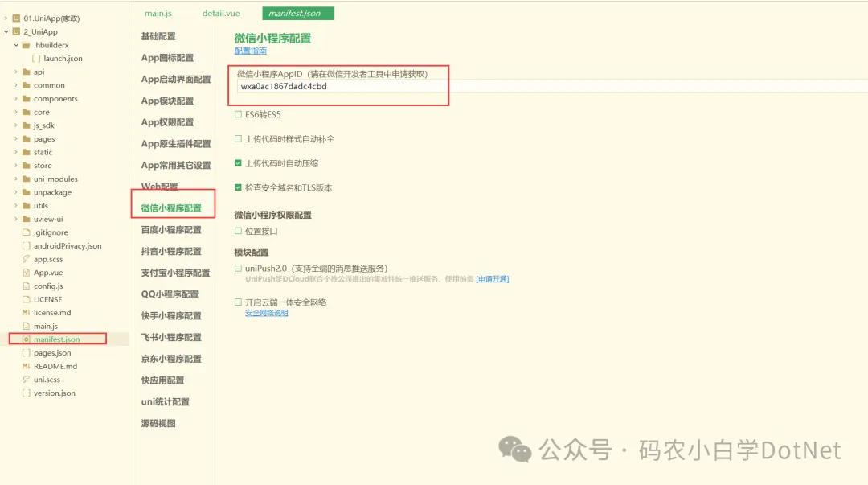The height and width of the screenshot is (485, 868).
Task: Open the 安全网络说明 link
Action: [266, 313]
